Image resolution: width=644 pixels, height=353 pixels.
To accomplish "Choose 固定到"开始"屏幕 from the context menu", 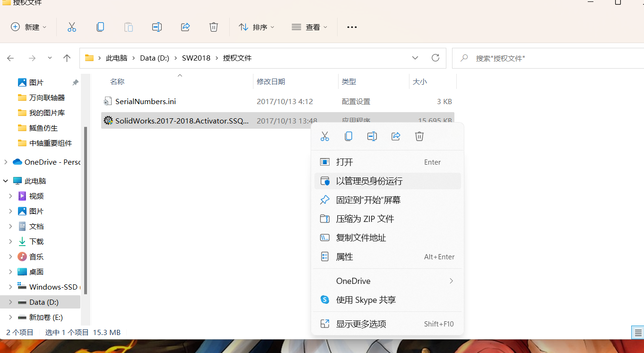I will coord(387,200).
